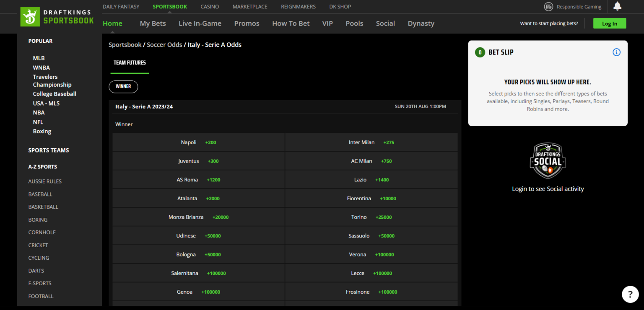
Task: Click the RG Responsible Gaming badge icon
Action: click(x=548, y=7)
